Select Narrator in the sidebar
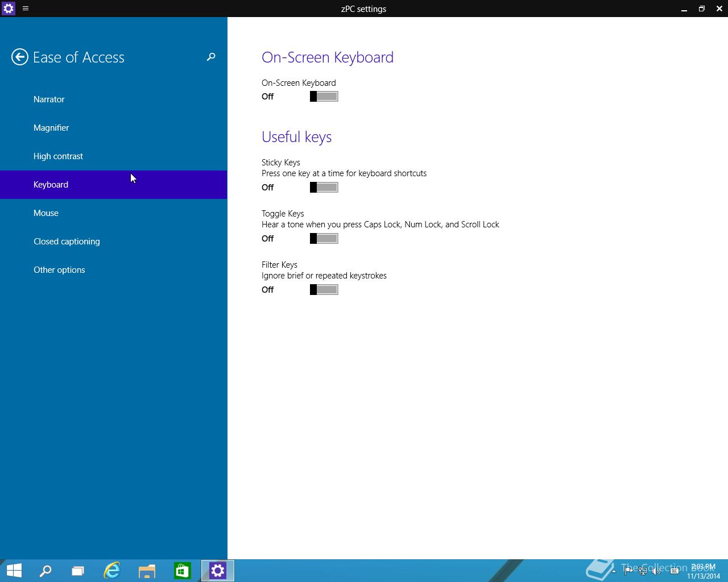Viewport: 728px width, 582px height. pos(114,99)
